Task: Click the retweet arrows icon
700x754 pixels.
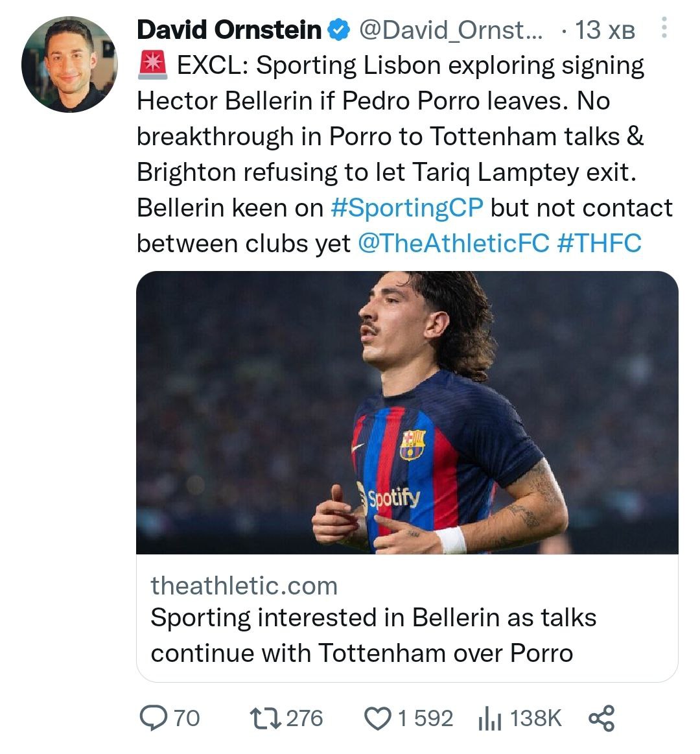Action: [265, 718]
